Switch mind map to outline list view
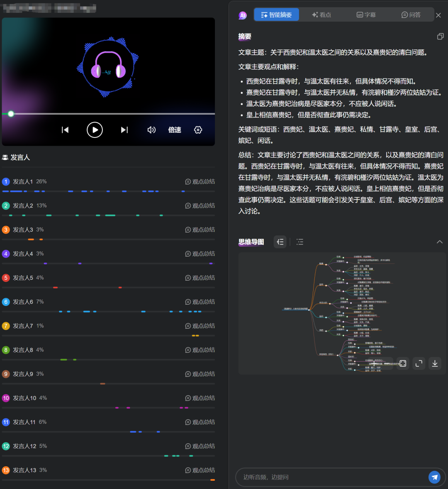This screenshot has width=448, height=489. (x=300, y=242)
